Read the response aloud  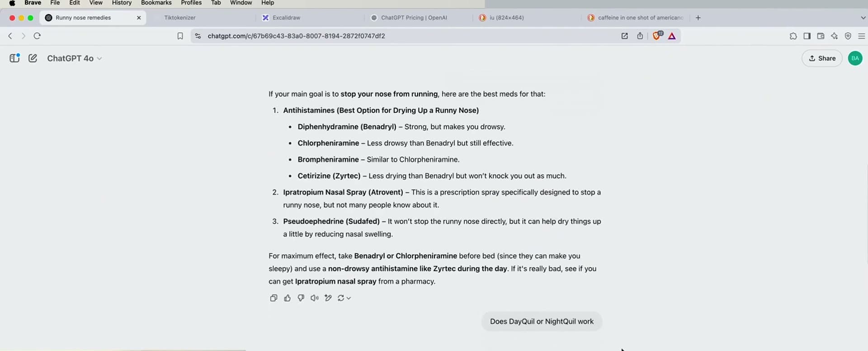(314, 298)
